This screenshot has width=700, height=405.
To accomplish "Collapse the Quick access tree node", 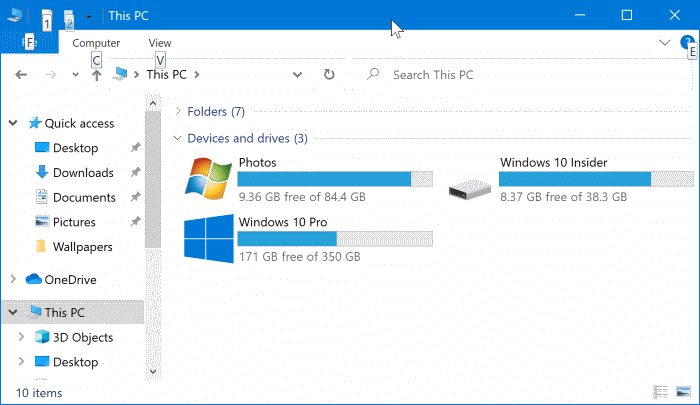I will (13, 123).
